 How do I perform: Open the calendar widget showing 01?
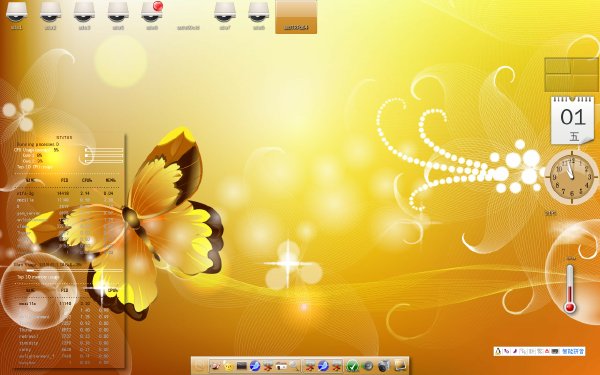coord(572,121)
